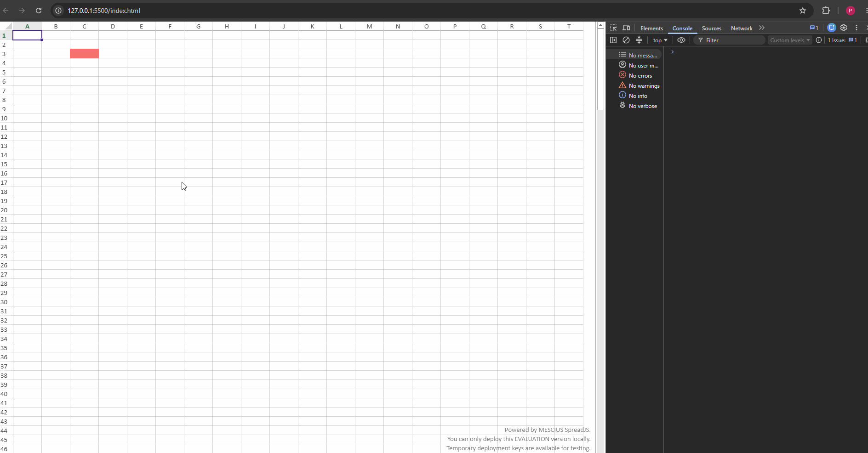This screenshot has width=868, height=453.
Task: Open the Network tab
Action: click(742, 28)
